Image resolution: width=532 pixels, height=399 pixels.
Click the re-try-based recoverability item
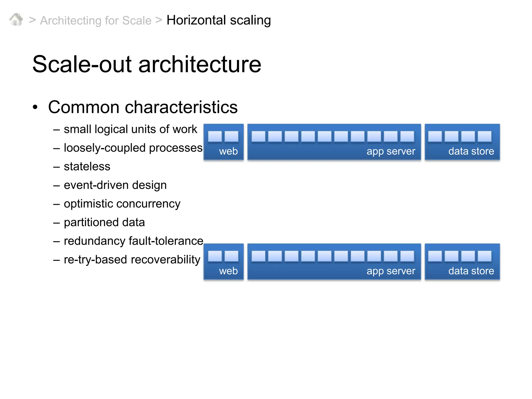132,260
